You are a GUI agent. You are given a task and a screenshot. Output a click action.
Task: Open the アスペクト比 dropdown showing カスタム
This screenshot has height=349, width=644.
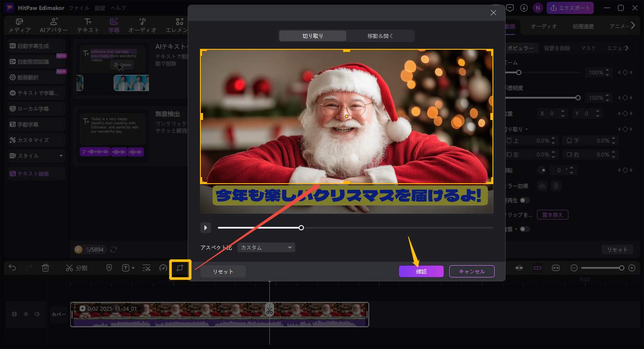(x=265, y=247)
